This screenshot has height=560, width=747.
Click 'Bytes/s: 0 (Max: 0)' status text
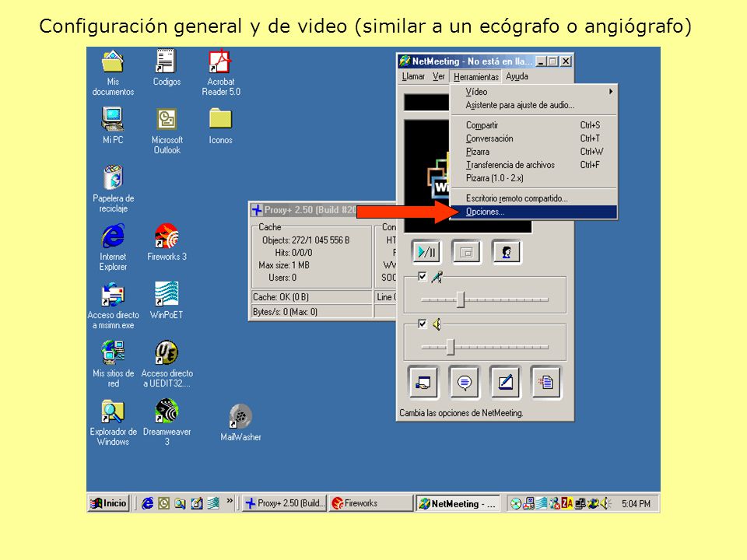click(285, 312)
